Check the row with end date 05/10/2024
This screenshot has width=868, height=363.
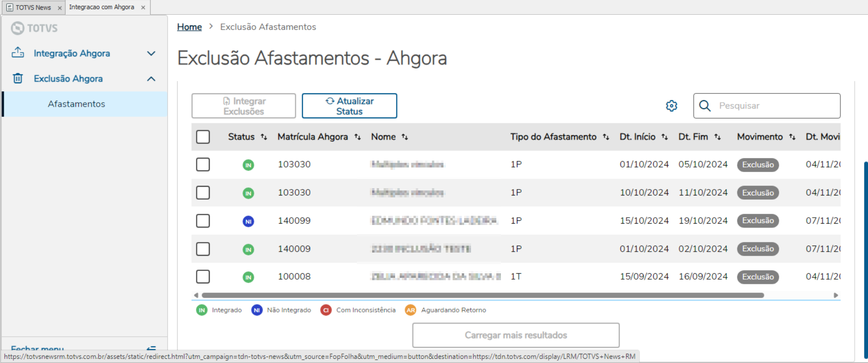(x=203, y=164)
